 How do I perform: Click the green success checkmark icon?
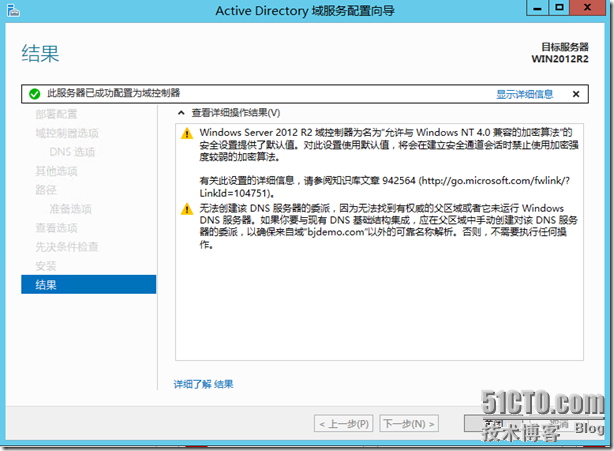coord(34,94)
